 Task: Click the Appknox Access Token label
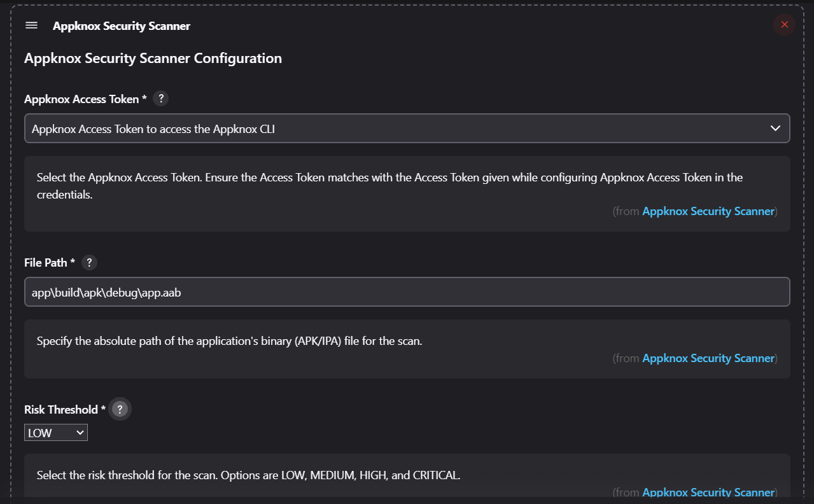86,99
